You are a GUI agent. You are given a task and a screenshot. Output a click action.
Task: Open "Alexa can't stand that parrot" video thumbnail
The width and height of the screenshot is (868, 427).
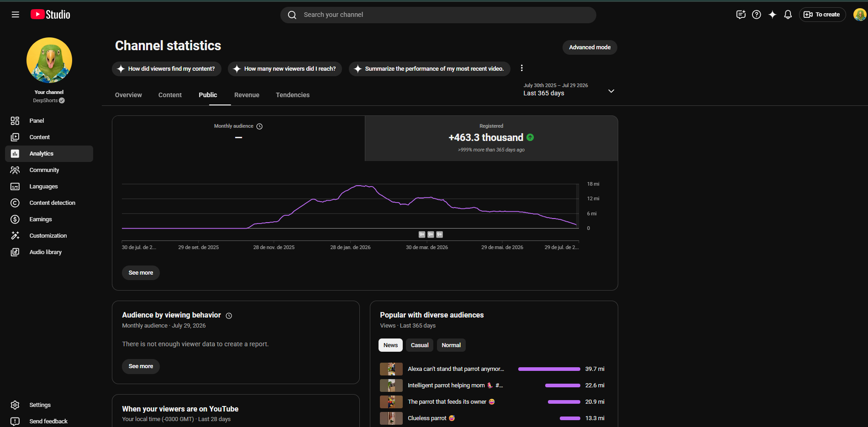391,369
